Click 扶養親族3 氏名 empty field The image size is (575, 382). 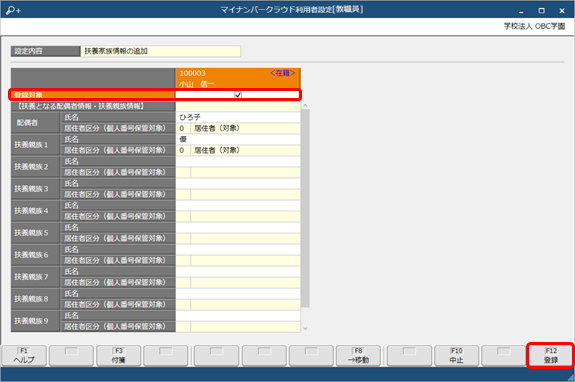click(x=238, y=183)
